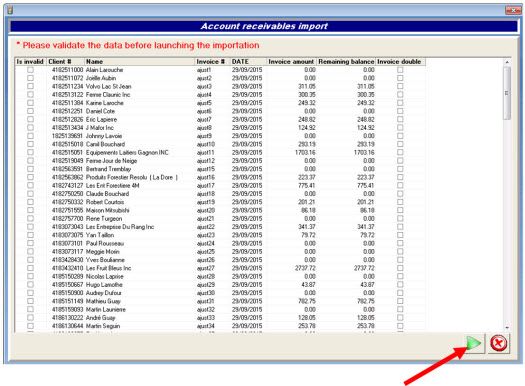Select the 'Yan Taillon' name cell
The image size is (525, 386).
[x=100, y=235]
